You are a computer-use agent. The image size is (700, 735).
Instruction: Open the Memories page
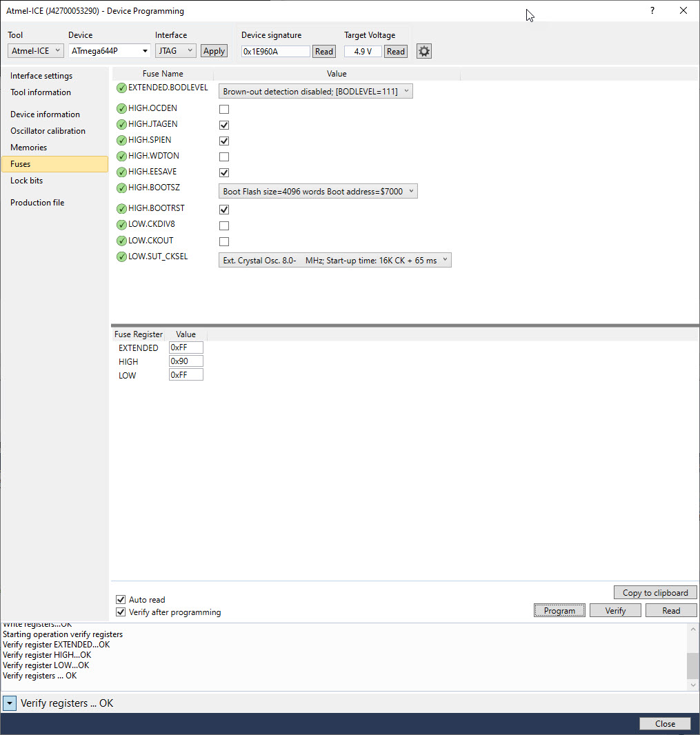click(28, 148)
